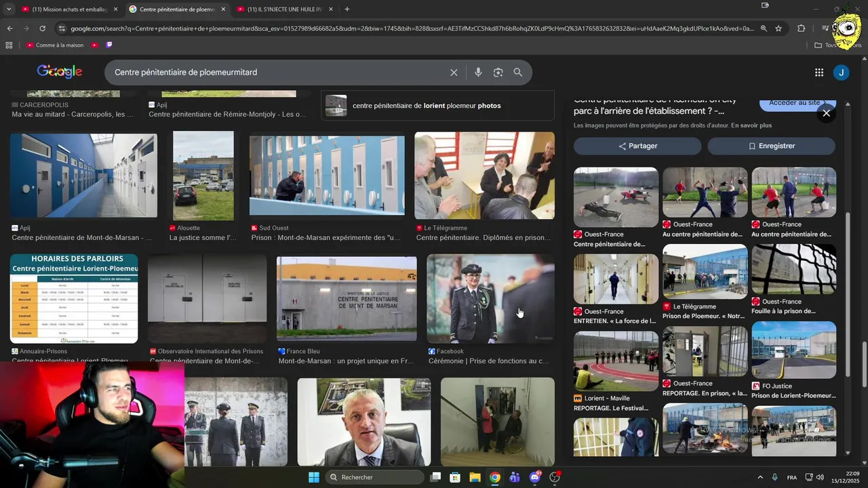Switch to Chrome in the taskbar
The width and height of the screenshot is (868, 488).
495,477
